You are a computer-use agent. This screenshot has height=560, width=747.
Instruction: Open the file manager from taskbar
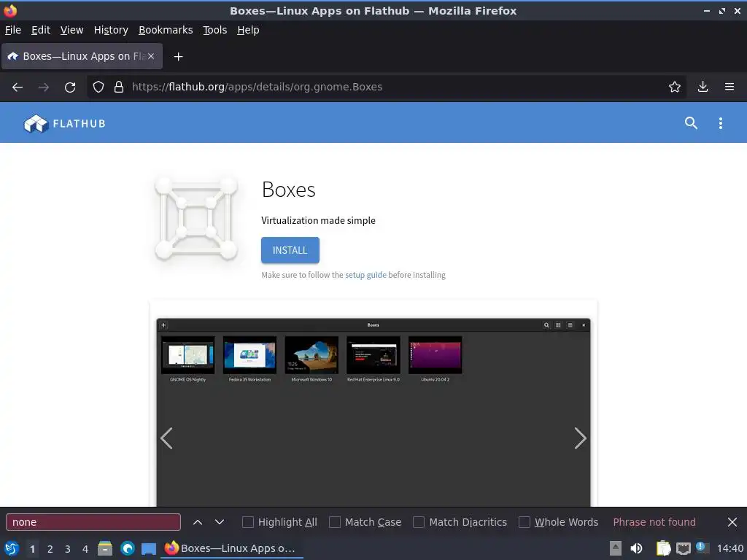coord(105,549)
